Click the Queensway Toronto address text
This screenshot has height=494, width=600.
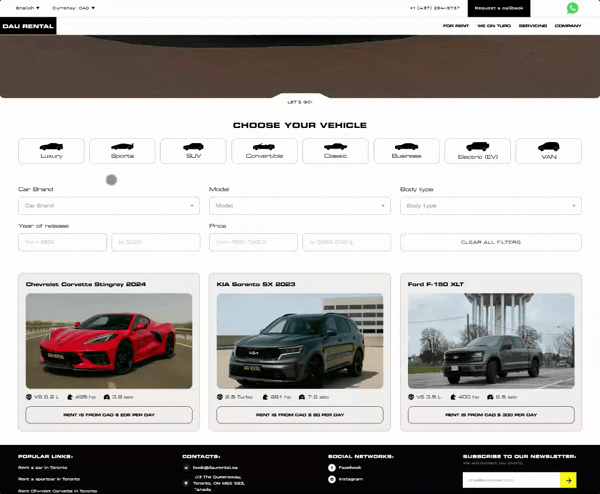pyautogui.click(x=218, y=483)
